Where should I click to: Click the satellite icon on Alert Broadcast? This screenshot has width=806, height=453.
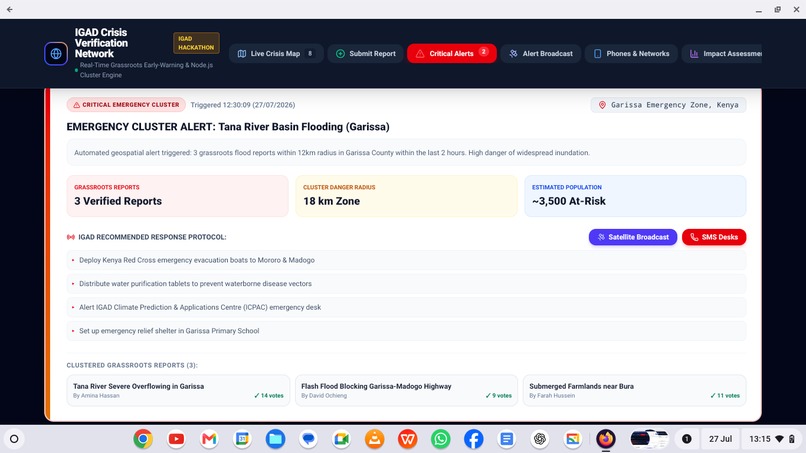tap(513, 53)
